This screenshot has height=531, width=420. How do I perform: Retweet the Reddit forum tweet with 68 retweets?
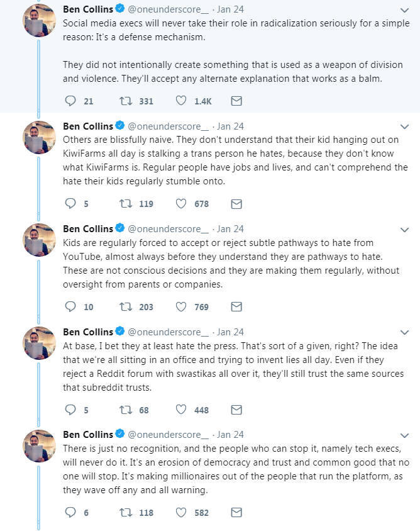point(126,410)
